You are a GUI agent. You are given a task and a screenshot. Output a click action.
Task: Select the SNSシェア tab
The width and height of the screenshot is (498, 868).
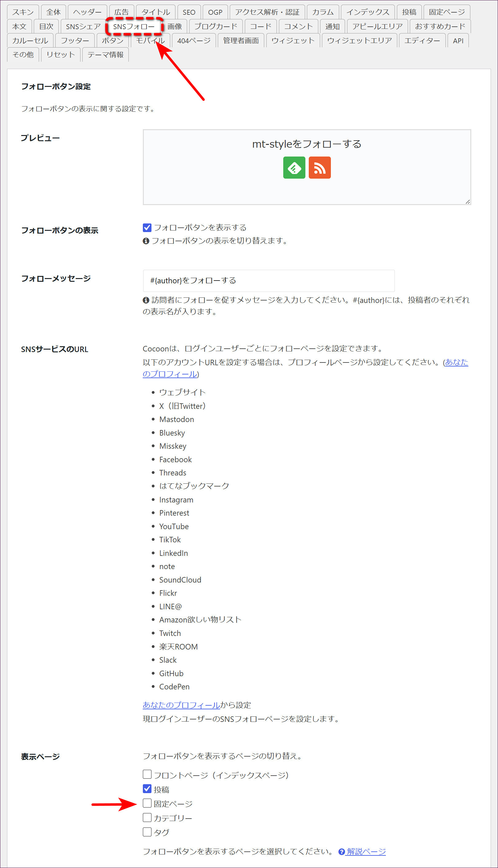(83, 26)
